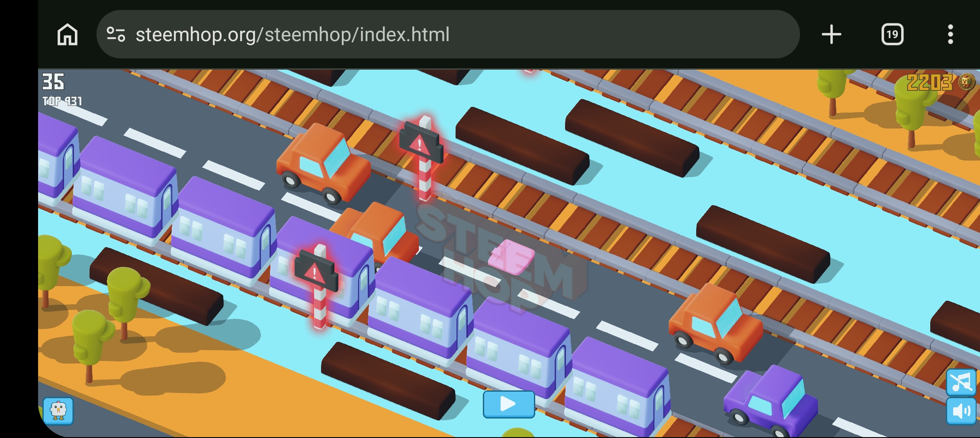Open browser three-dot overflow menu

click(950, 35)
